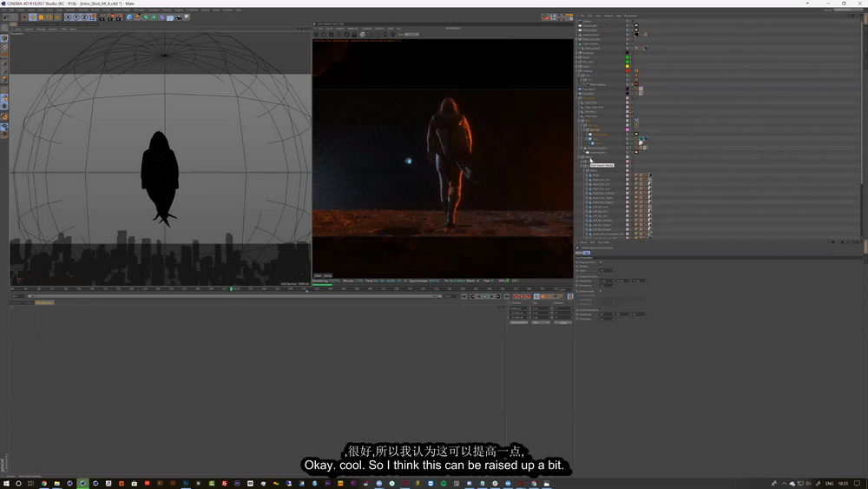The height and width of the screenshot is (489, 868).
Task: Select the Fog Layer 2 object in tree
Action: 589,89
